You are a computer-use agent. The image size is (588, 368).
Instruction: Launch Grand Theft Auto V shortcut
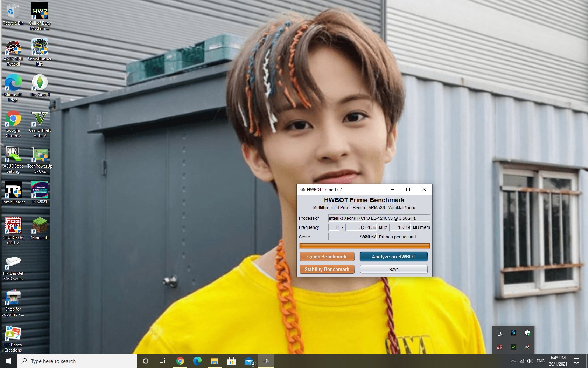coord(40,124)
